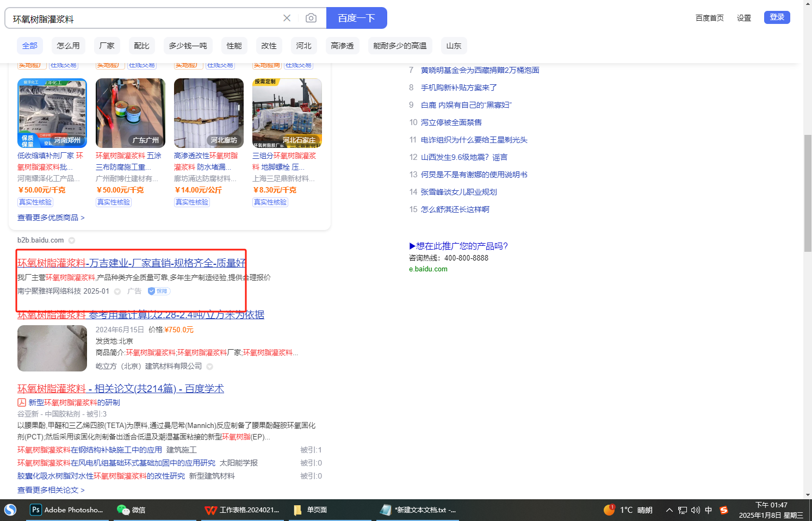Open the paper 新型环氧树脂灌浆料的研制

[x=75, y=402]
